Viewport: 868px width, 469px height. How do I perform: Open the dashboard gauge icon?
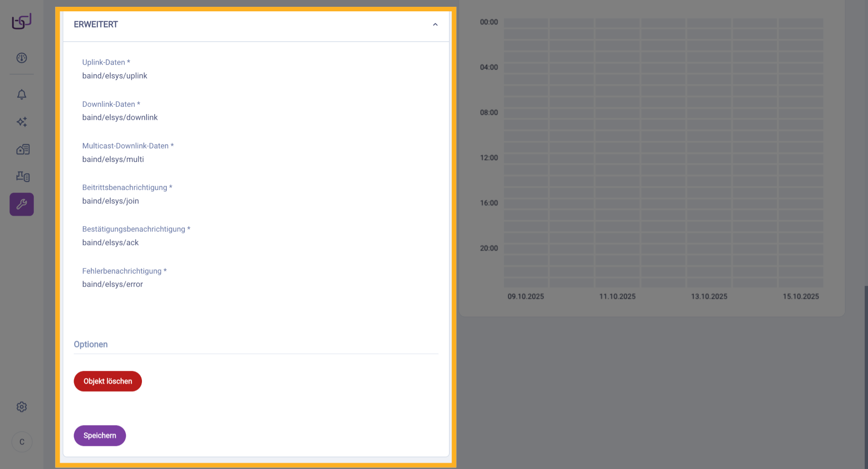pos(22,58)
